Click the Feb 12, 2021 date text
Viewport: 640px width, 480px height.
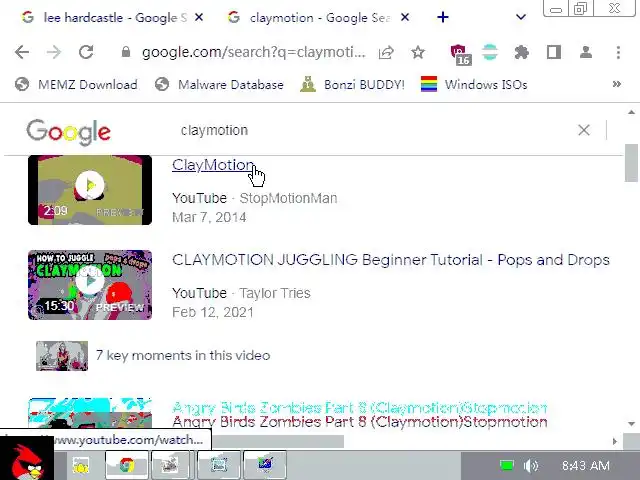213,312
